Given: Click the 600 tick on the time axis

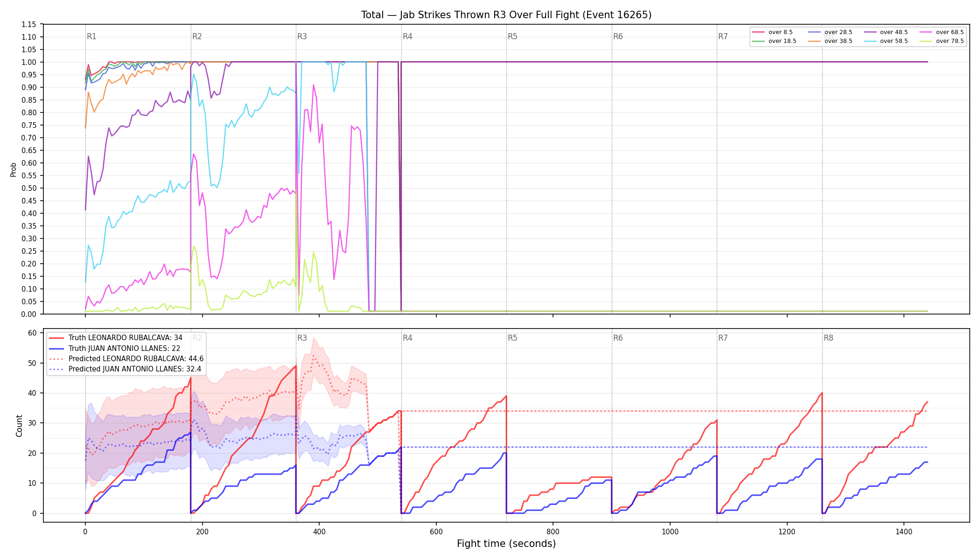Looking at the screenshot, I should tap(436, 531).
